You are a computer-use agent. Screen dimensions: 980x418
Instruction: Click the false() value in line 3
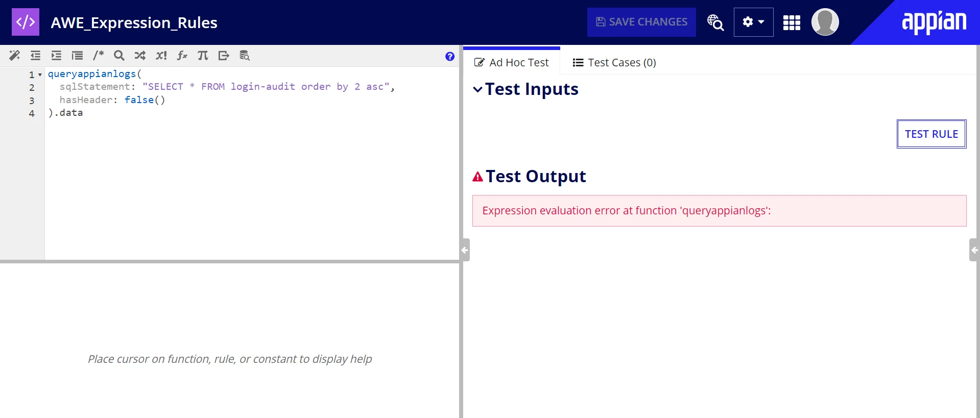point(145,100)
